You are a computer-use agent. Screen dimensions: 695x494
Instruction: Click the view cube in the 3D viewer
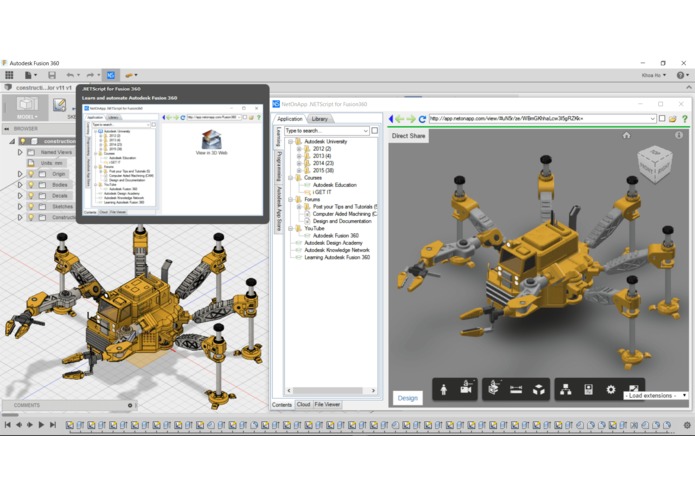click(x=655, y=163)
